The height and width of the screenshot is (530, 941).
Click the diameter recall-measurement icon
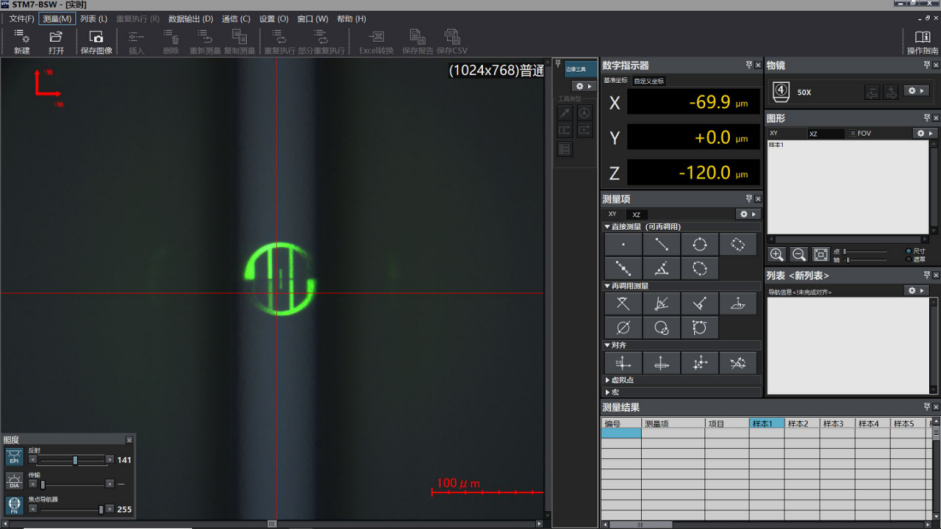pos(623,327)
